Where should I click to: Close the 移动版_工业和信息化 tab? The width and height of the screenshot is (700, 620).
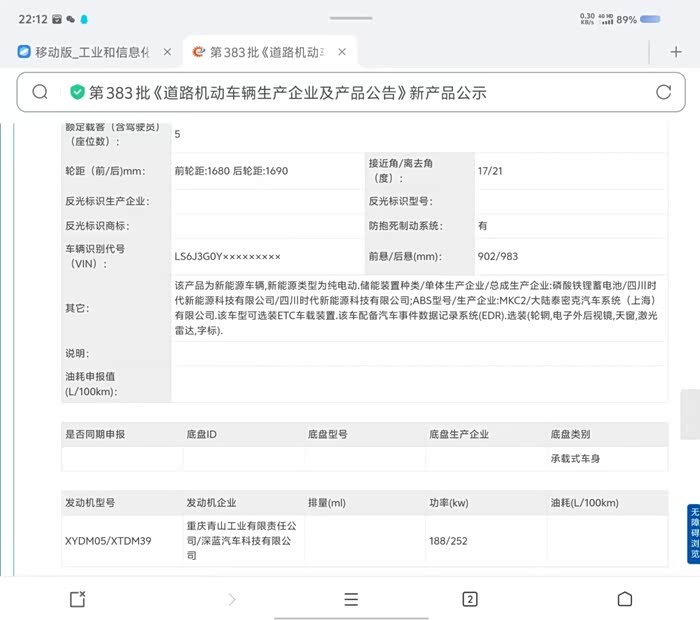(x=166, y=52)
